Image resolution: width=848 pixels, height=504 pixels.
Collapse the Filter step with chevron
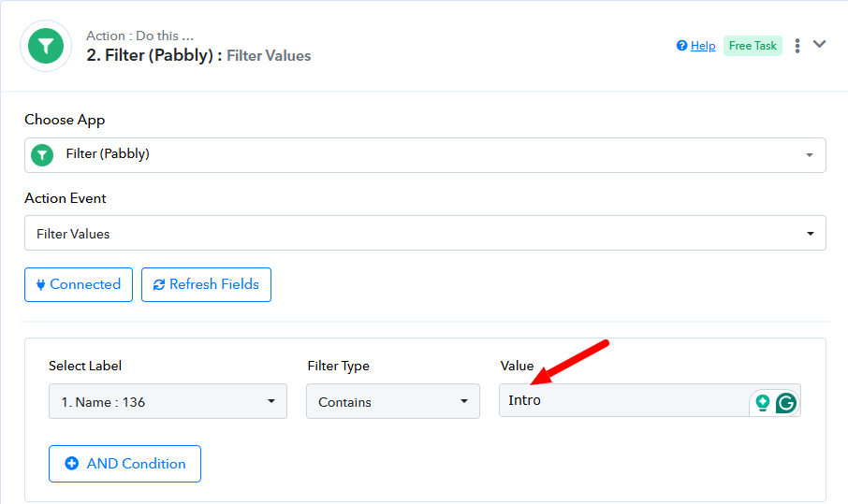pyautogui.click(x=819, y=44)
